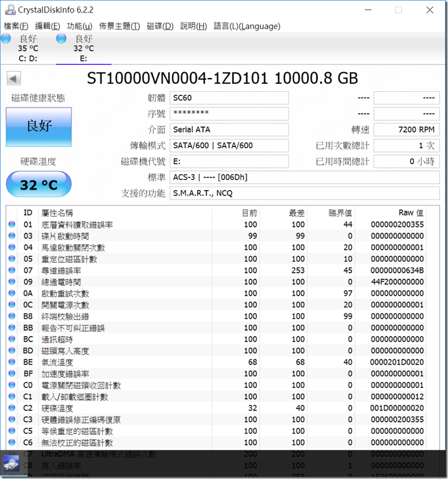Click status dot of attribute BF 加速度錯誤率
This screenshot has height=479, width=448.
(12, 374)
